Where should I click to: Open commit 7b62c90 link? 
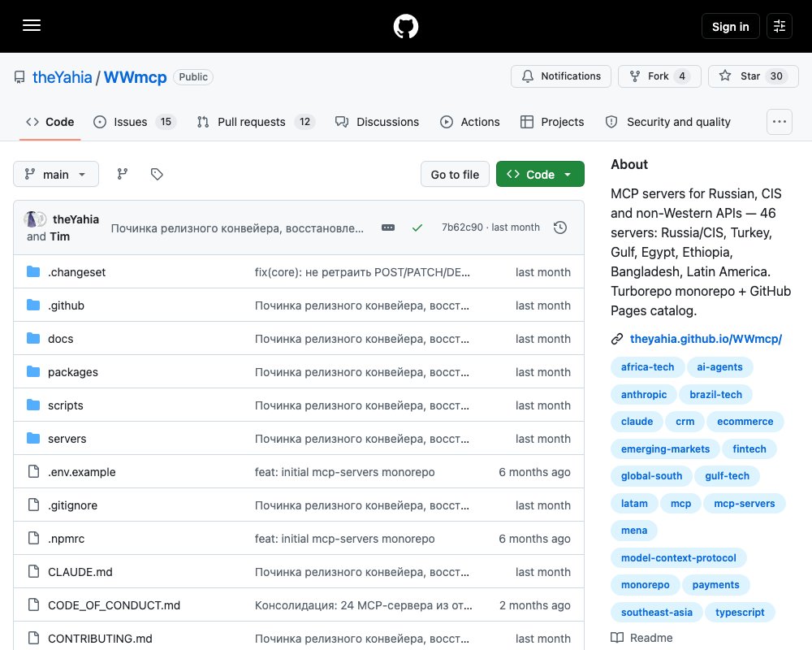tap(462, 227)
